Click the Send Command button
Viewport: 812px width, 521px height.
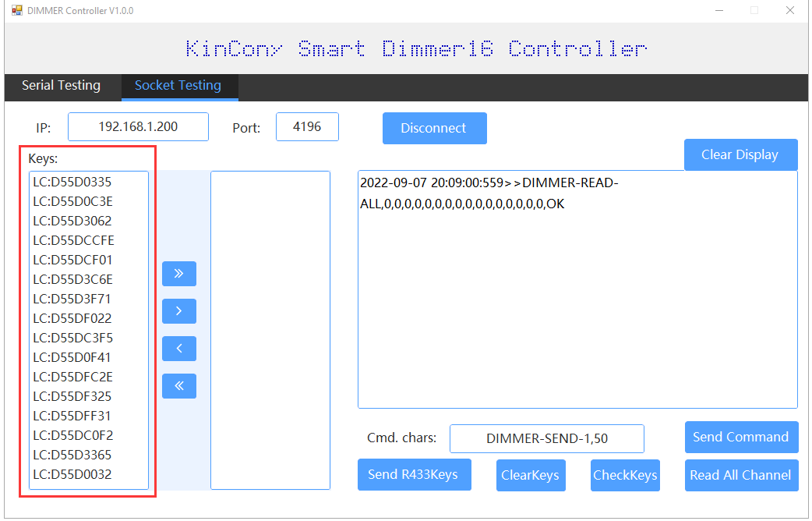(x=740, y=437)
